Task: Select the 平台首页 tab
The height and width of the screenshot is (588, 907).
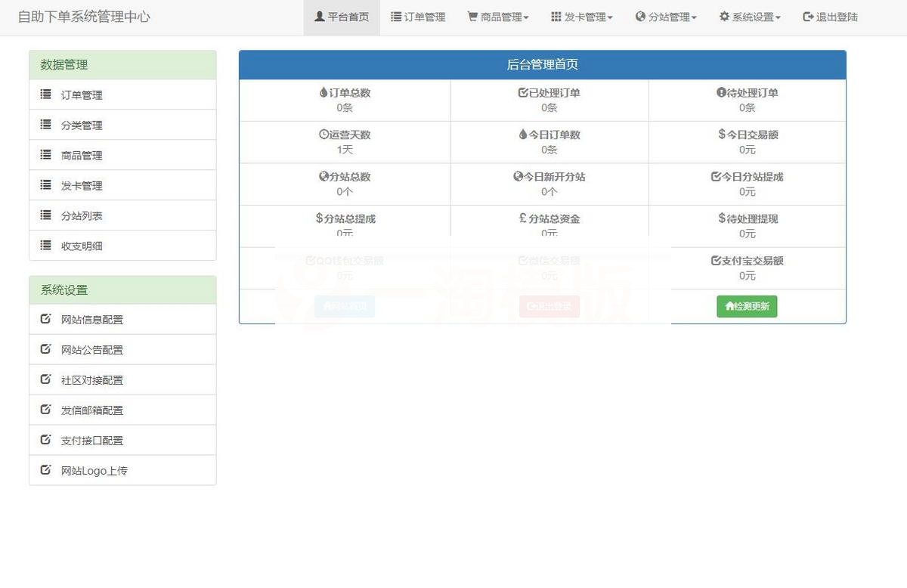Action: pos(342,17)
